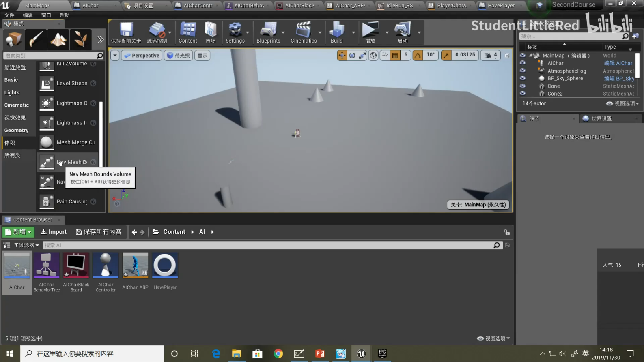Select scale gizmo tool in viewport
Viewport: 644px width, 362px height.
pos(362,56)
